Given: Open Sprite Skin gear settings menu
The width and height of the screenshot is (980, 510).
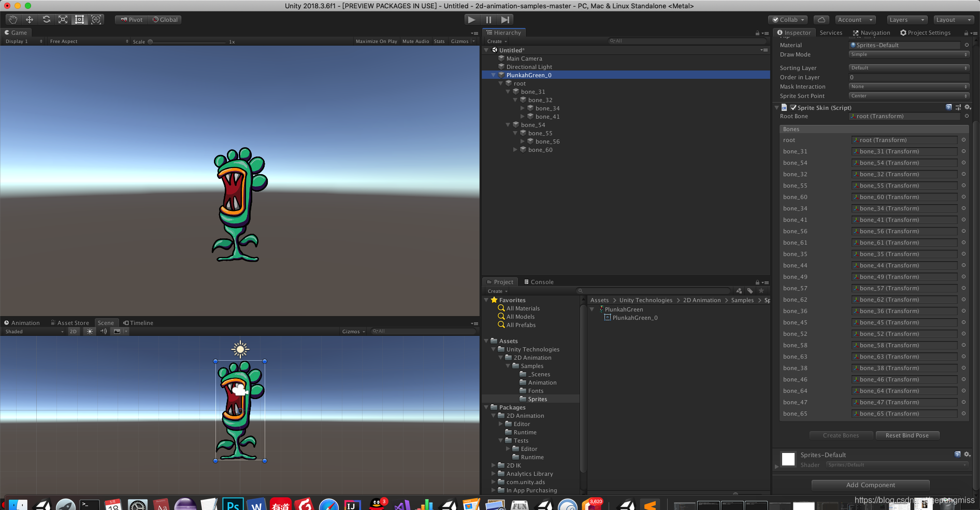Looking at the screenshot, I should (968, 107).
